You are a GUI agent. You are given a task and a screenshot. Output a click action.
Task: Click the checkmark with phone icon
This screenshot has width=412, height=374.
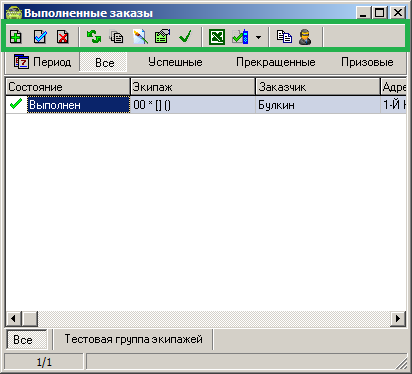click(240, 37)
